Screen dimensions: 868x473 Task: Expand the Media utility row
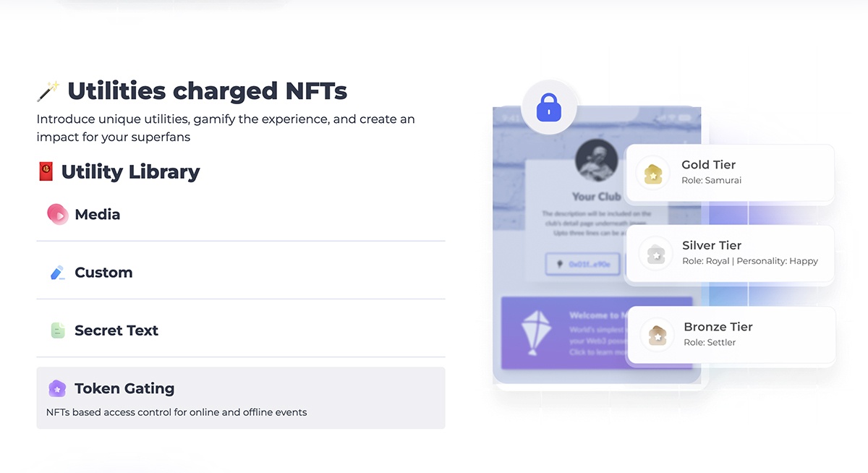(241, 215)
